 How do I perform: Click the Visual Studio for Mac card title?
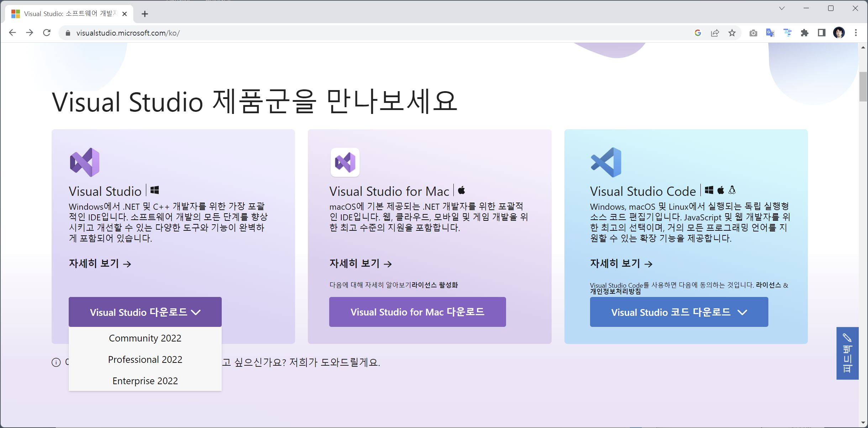coord(389,191)
